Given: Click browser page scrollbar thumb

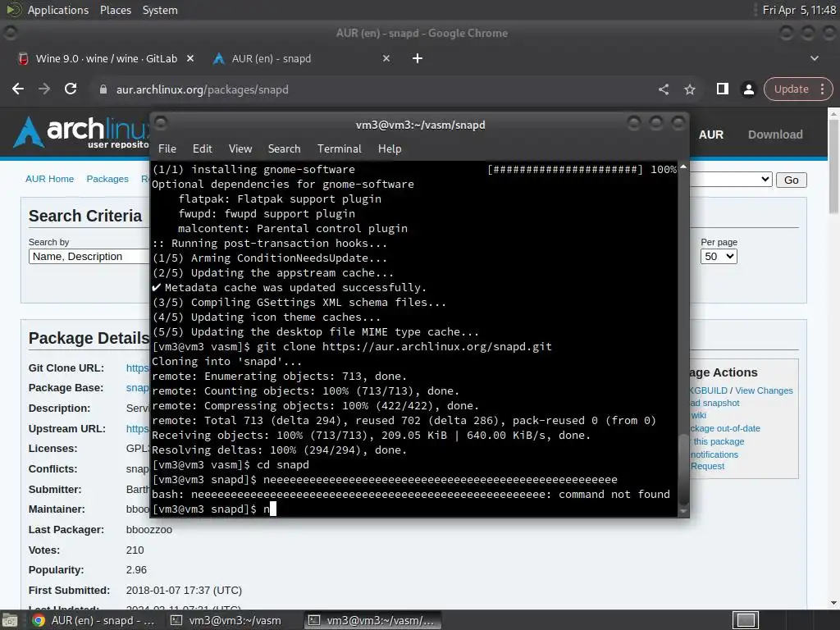Looking at the screenshot, I should (x=833, y=166).
